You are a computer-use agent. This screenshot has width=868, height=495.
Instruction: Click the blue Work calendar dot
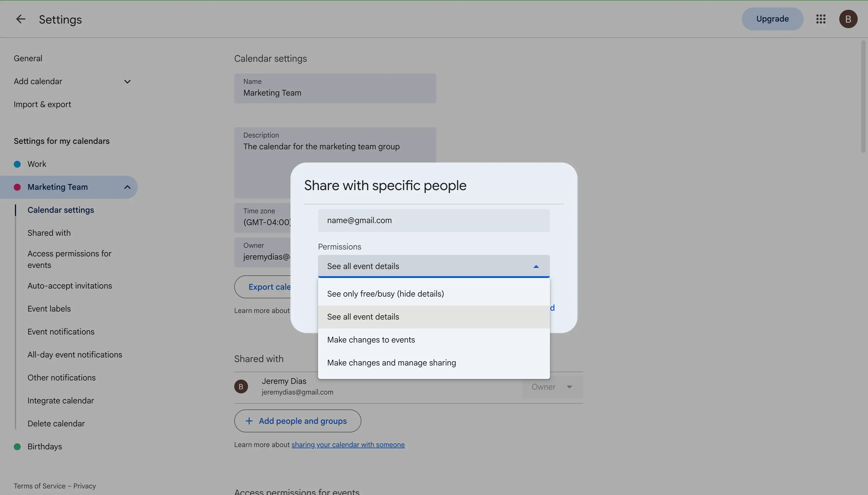pyautogui.click(x=17, y=164)
